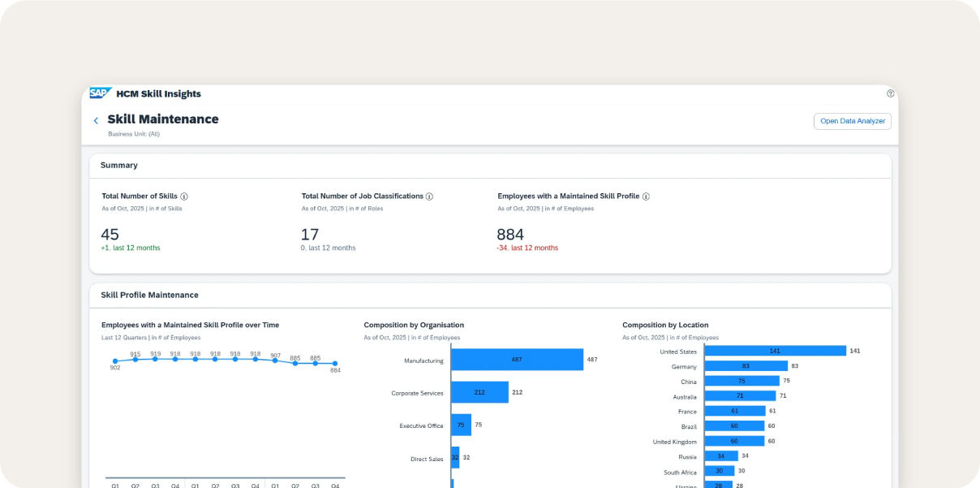Select the Germany bar with 83
Screen dimensions: 980x488
746,366
